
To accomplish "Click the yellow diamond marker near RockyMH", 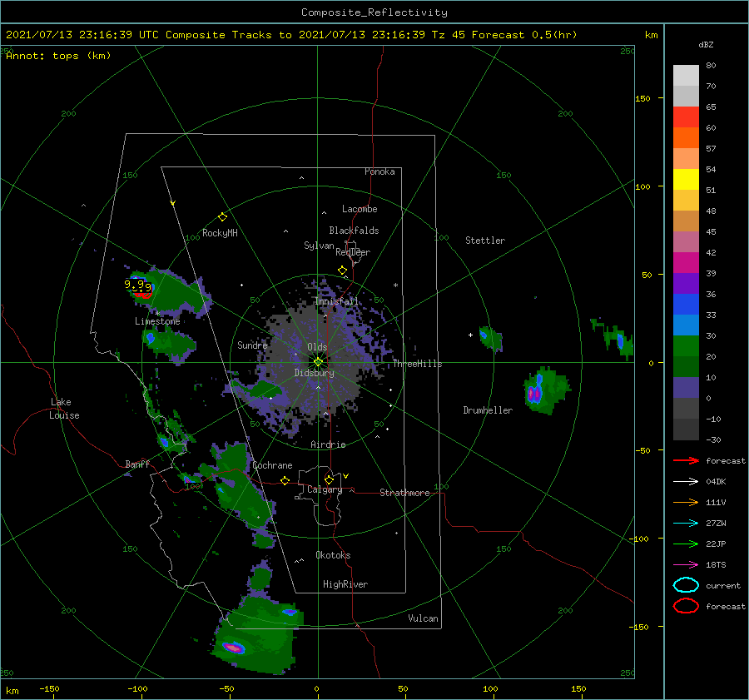I will tap(222, 217).
